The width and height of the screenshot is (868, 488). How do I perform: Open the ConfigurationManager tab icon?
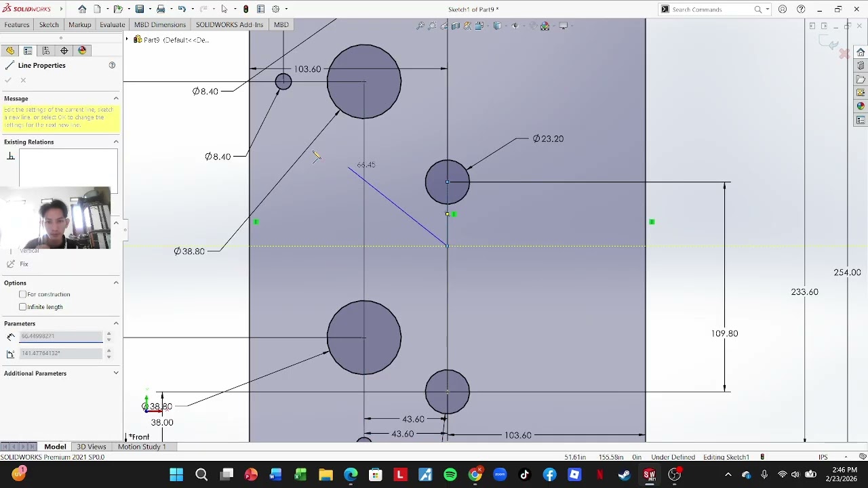tap(46, 51)
